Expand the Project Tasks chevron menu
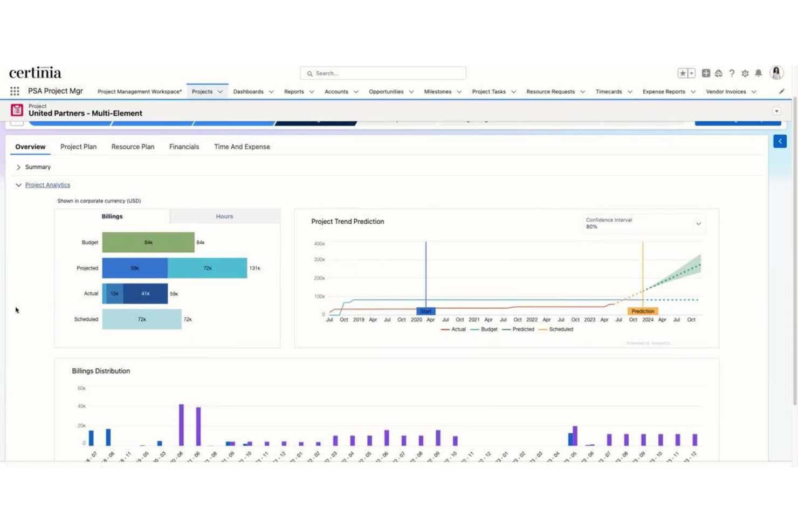 [514, 92]
